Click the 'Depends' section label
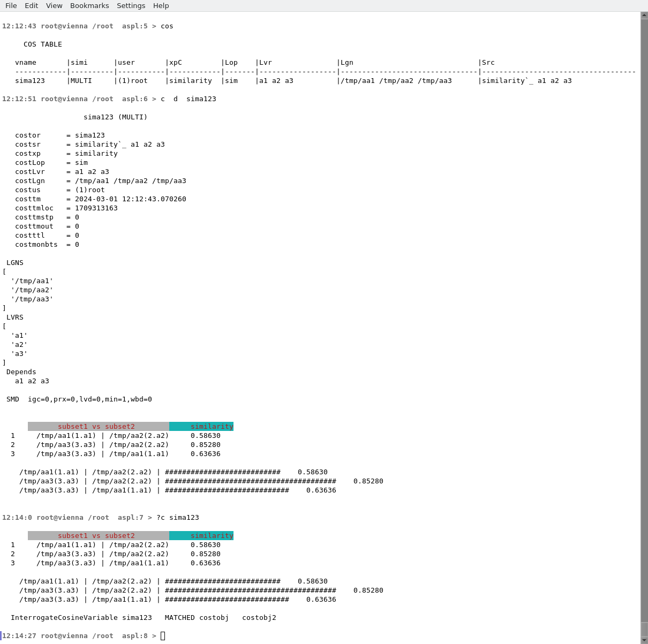The image size is (648, 644). pos(21,372)
